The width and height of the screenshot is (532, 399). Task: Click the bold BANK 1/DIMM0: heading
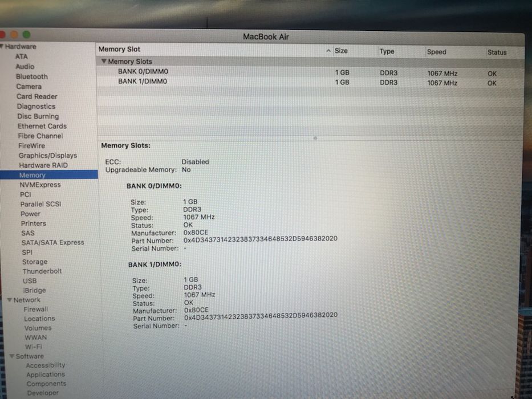[155, 264]
